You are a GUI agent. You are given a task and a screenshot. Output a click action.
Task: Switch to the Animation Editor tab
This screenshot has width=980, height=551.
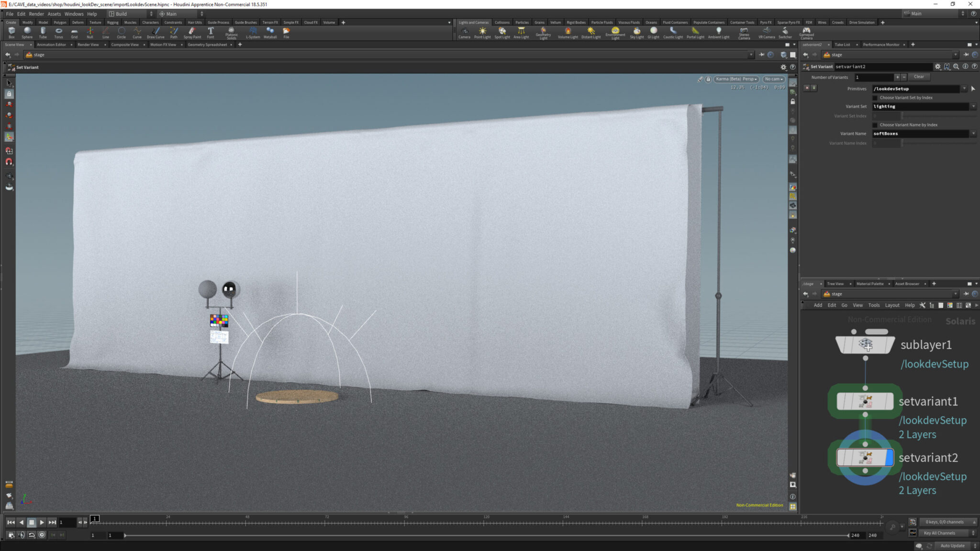pos(51,44)
